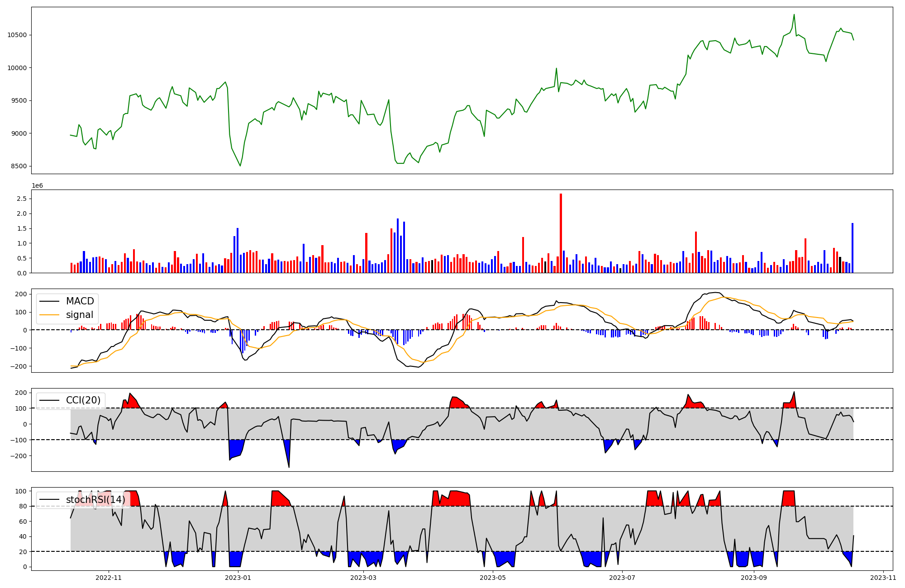
Task: Click the 10500 price axis label
Action: click(16, 35)
